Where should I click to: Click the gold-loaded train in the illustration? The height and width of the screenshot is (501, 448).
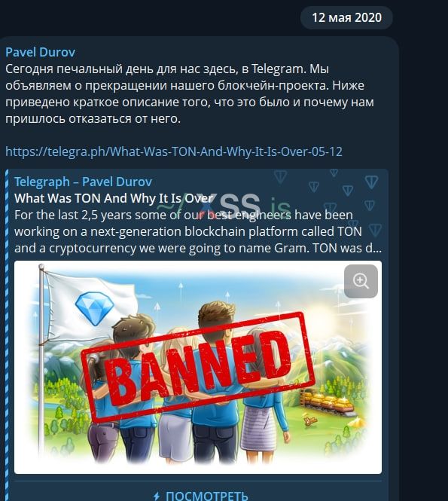tap(326, 402)
